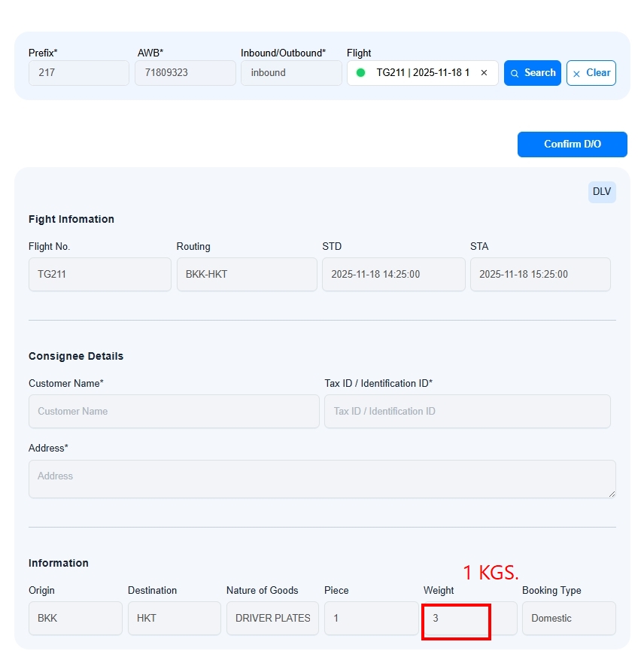The width and height of the screenshot is (644, 657).
Task: Open the Flight TG211 dropdown
Action: (423, 73)
